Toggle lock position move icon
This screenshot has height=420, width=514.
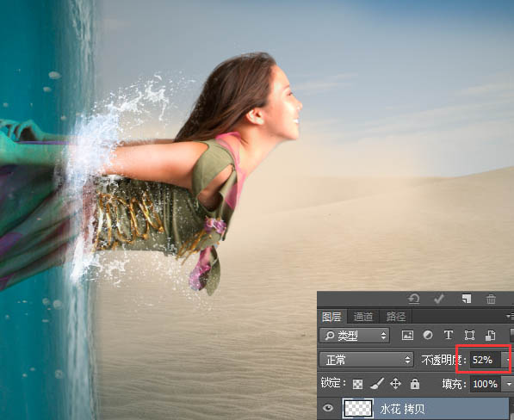395,384
